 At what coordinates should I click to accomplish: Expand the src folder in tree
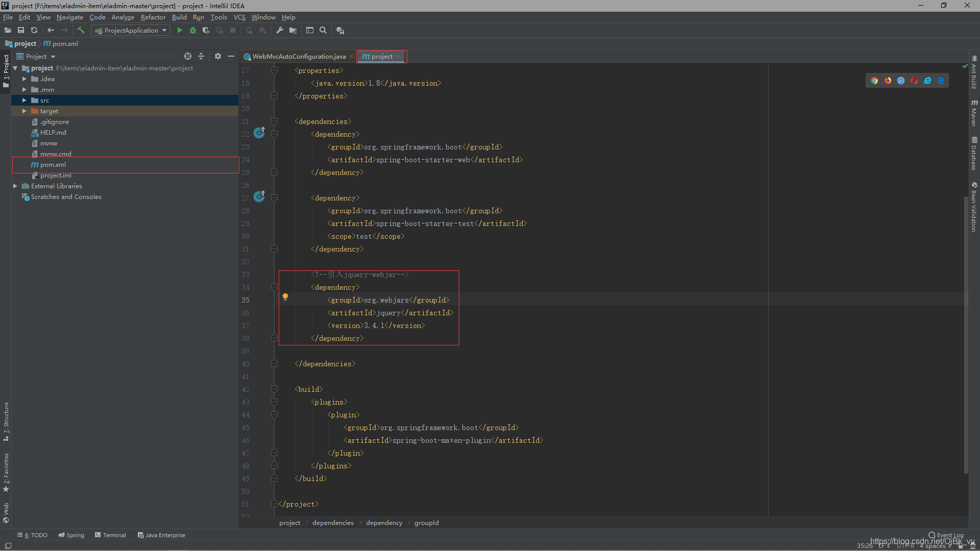coord(24,101)
